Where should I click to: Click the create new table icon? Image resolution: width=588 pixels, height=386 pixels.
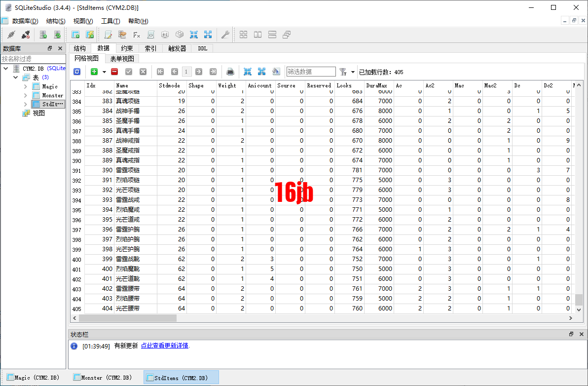coord(75,35)
